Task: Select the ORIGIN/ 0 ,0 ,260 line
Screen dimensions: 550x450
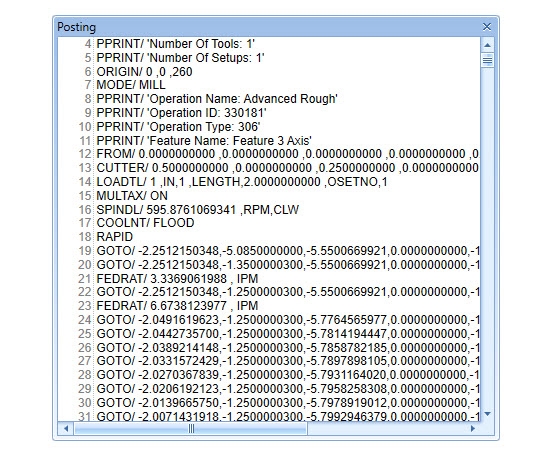Action: point(145,72)
